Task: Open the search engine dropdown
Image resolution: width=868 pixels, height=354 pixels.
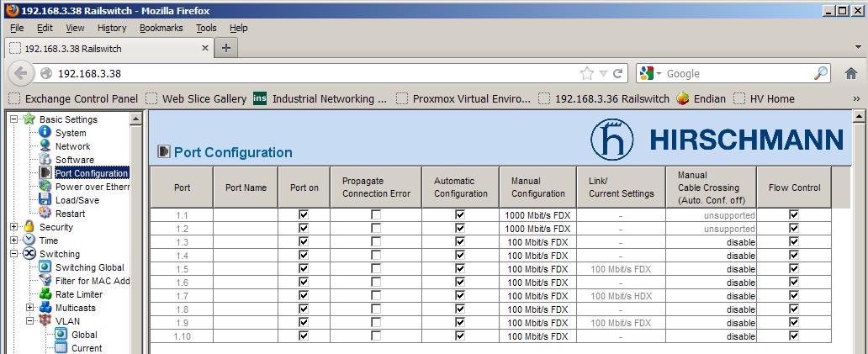Action: (659, 73)
